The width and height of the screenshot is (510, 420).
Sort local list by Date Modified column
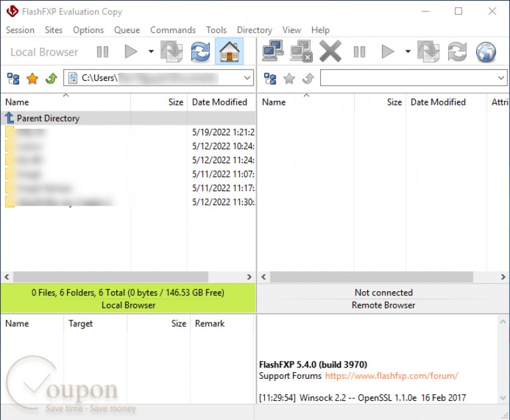pyautogui.click(x=222, y=102)
